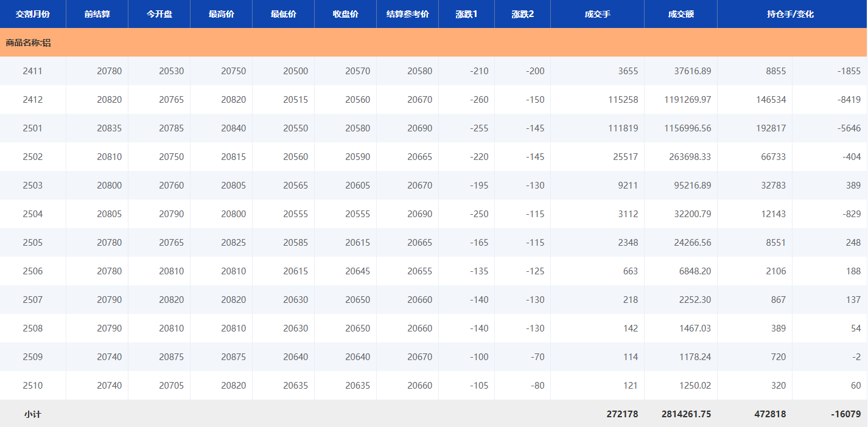Click the 2505 delivery month cell
This screenshot has width=868, height=427.
click(33, 243)
